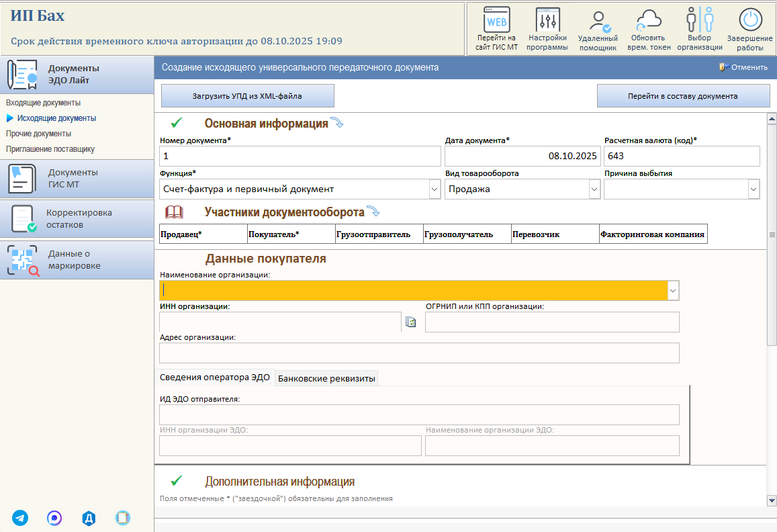777x532 pixels.
Task: Select the Грузополучатель tab
Action: [467, 234]
